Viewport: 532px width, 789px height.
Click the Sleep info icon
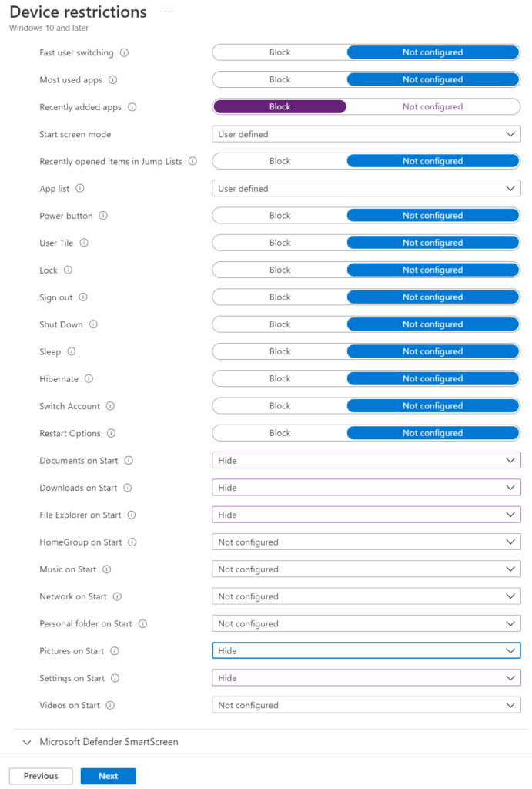72,351
